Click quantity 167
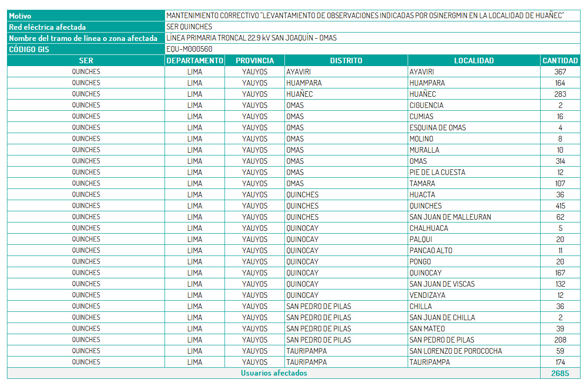Image resolution: width=588 pixels, height=390 pixels. (x=560, y=273)
